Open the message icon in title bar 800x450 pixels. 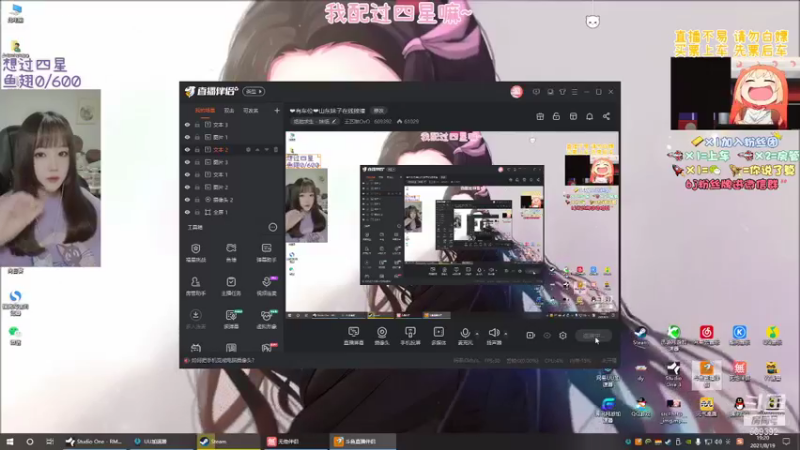coord(536,92)
